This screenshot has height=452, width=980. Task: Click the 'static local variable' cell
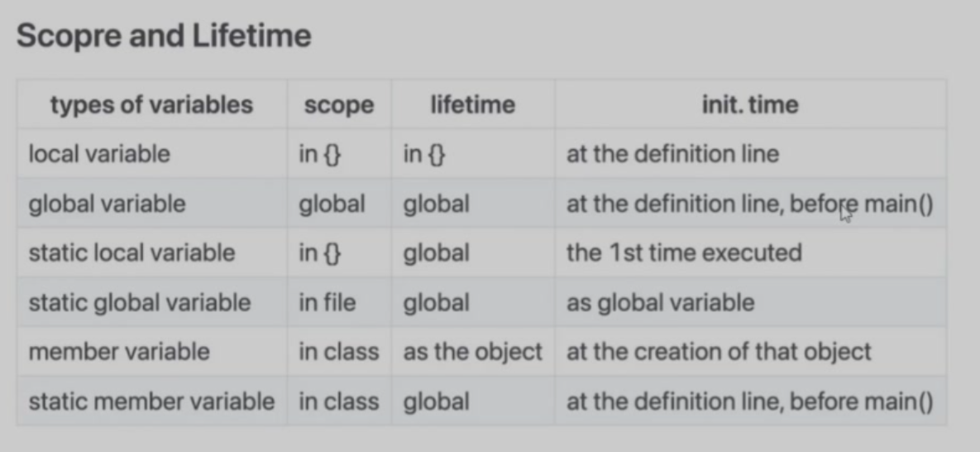(x=131, y=253)
